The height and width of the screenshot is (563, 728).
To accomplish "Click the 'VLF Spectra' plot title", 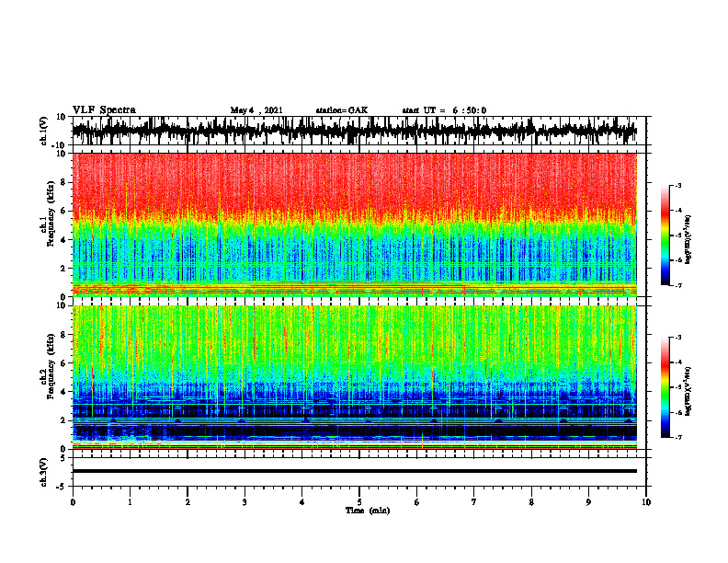I will (104, 110).
